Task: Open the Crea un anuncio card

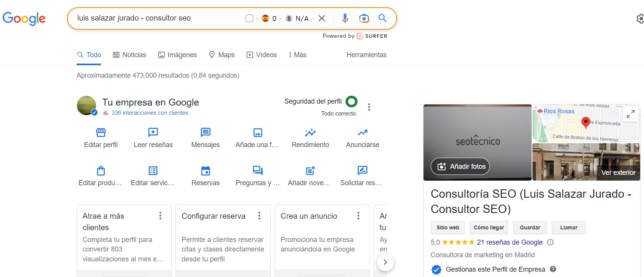Action: 322,241
